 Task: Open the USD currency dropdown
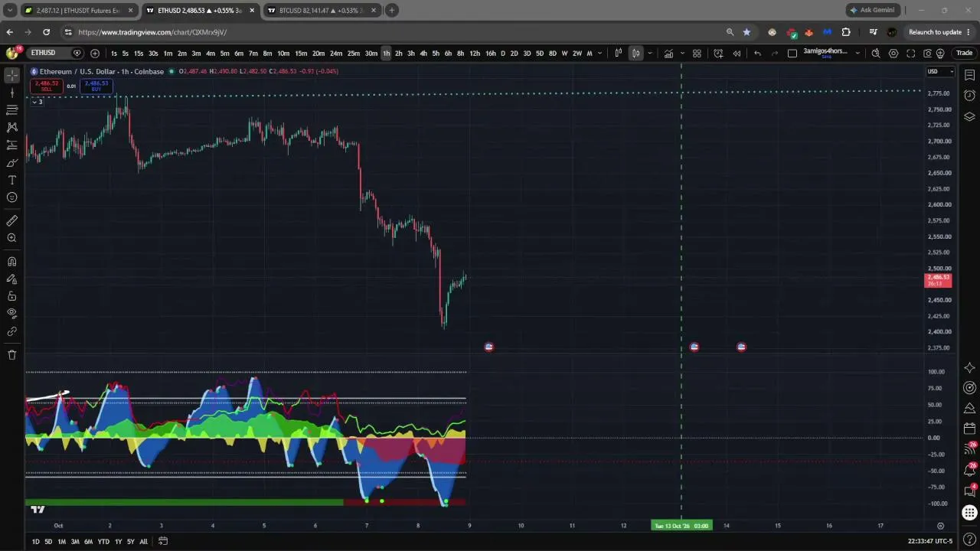pos(940,72)
